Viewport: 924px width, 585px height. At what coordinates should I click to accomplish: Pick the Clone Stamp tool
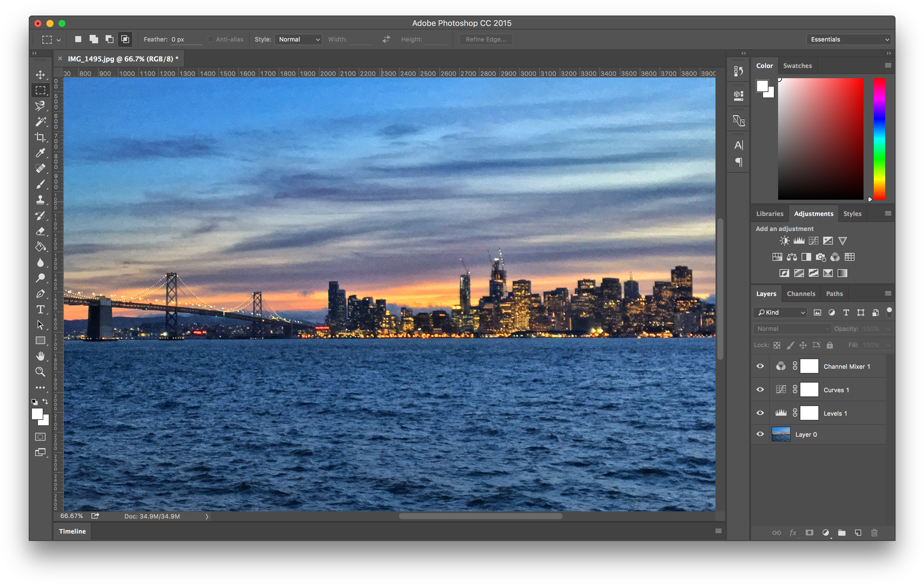40,199
